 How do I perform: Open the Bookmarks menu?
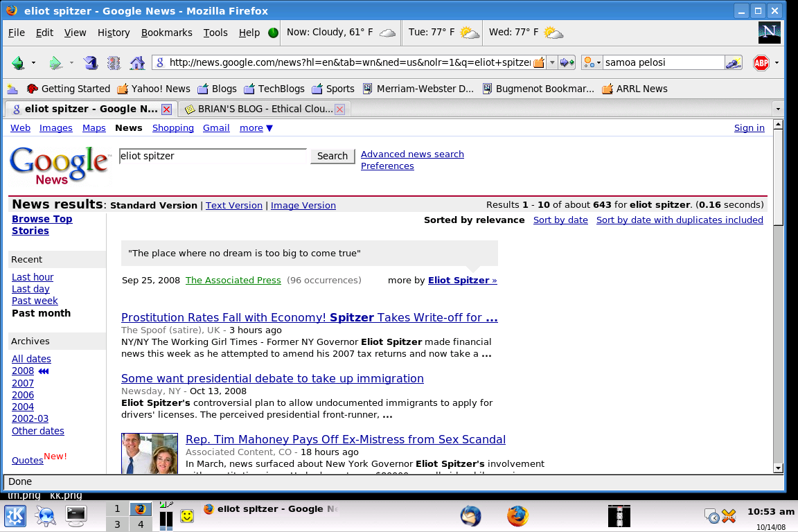166,33
